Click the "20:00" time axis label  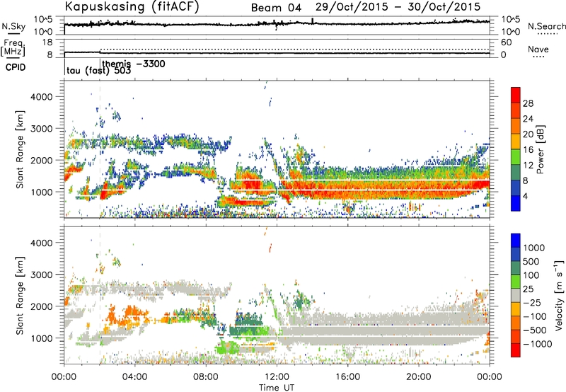419,377
